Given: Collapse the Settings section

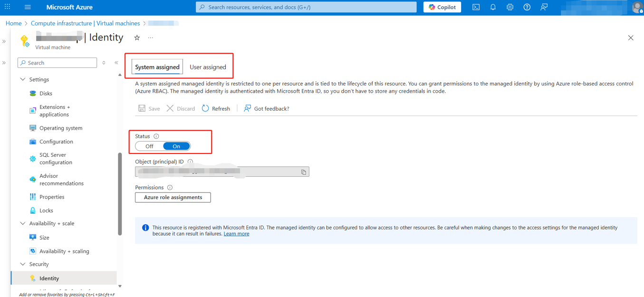Looking at the screenshot, I should 23,79.
